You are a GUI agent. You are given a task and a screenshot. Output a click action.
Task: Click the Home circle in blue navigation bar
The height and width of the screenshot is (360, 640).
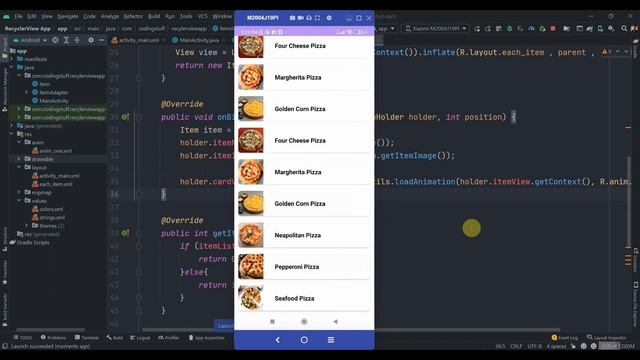pyautogui.click(x=304, y=340)
